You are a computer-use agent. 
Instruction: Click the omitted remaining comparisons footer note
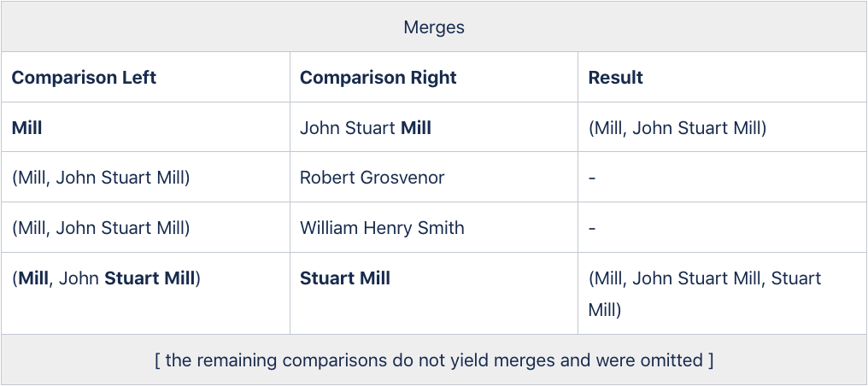click(434, 360)
